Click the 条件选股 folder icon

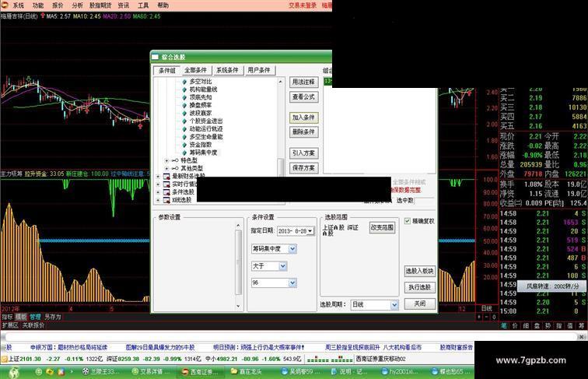coord(166,191)
